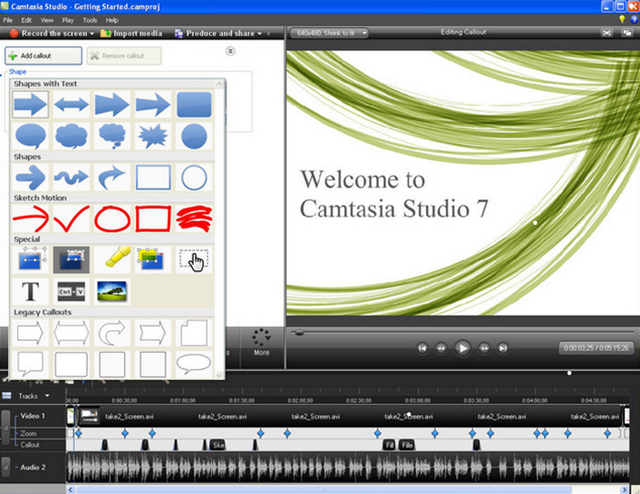Open the 640x480 Shrink to fit dropdown
The image size is (640, 494).
[329, 33]
